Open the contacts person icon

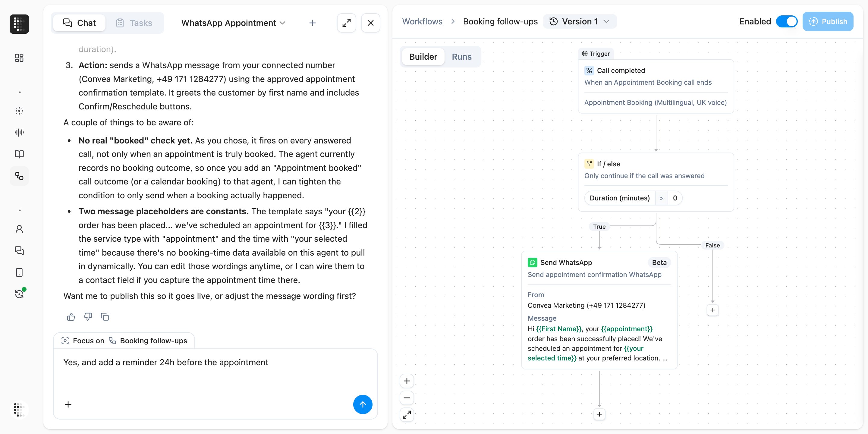19,229
